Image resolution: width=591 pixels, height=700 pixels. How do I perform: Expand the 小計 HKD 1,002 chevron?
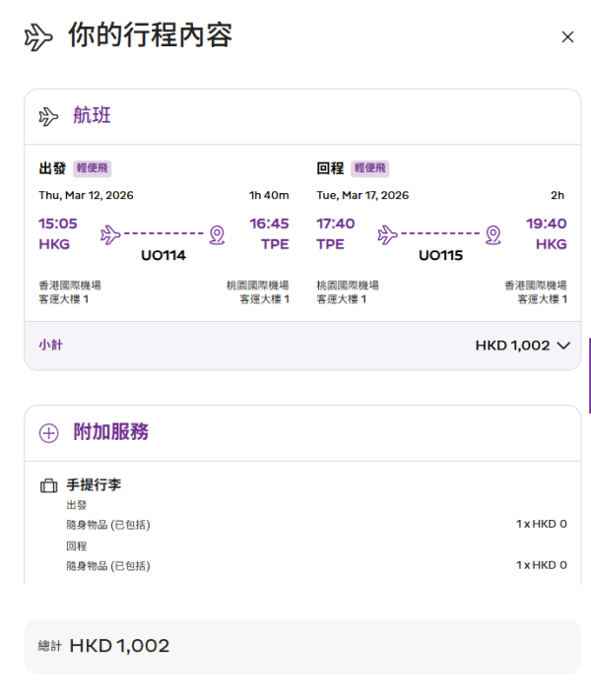(x=563, y=346)
